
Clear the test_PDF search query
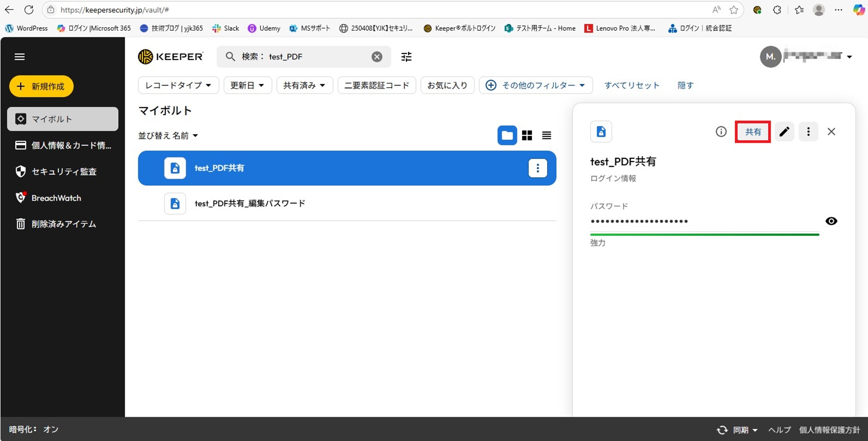(x=377, y=57)
